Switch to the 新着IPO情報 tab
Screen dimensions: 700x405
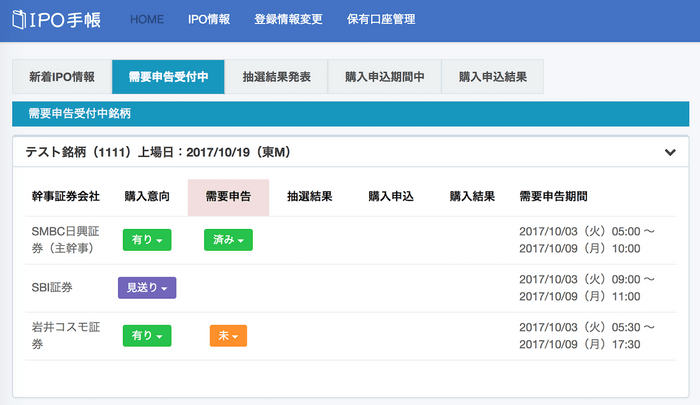62,77
